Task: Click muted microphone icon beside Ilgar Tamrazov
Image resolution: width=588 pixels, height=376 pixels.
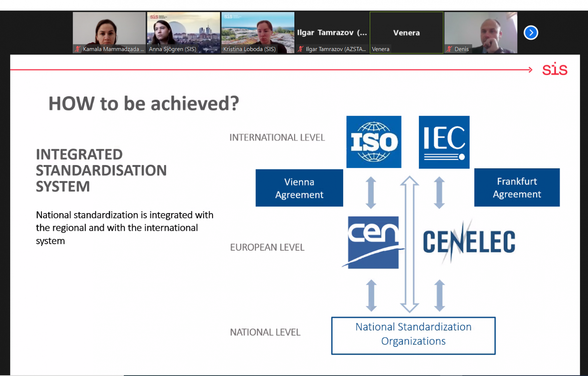Action: (301, 49)
